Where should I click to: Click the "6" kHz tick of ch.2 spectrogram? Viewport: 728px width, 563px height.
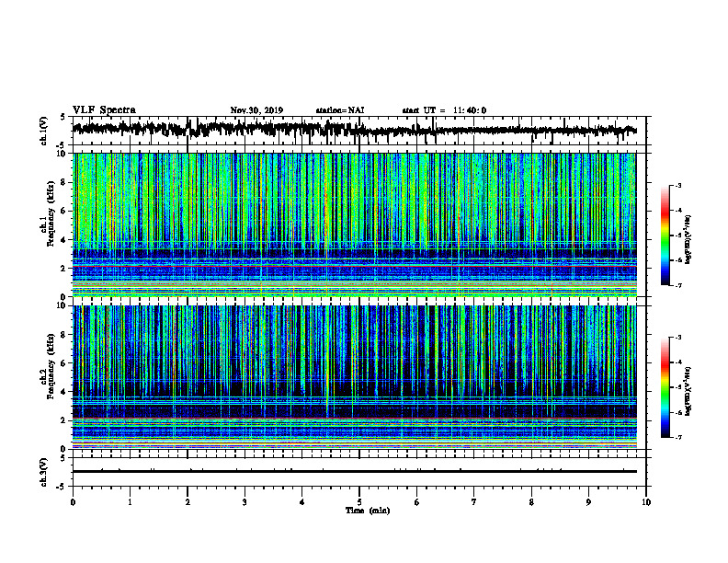click(64, 363)
